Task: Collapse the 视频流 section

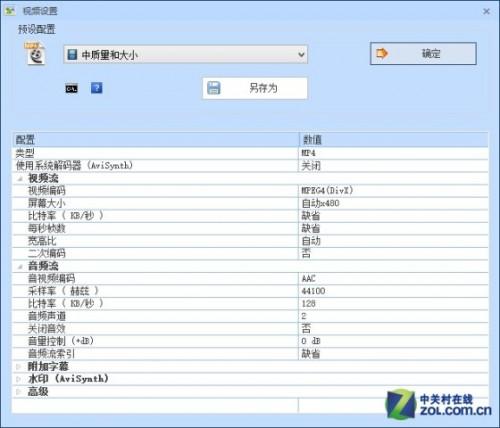Action: click(20, 179)
